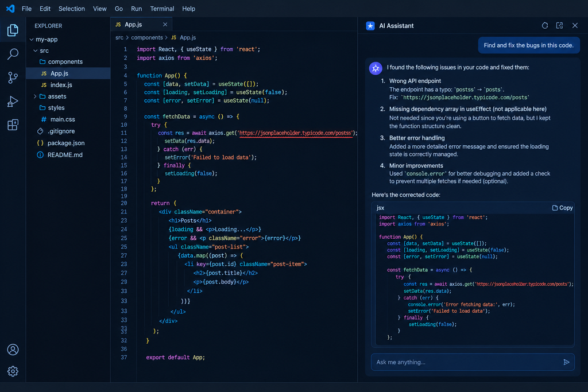Click 'export default App;' on line 37
Screen dimensions: 588x392
point(175,358)
